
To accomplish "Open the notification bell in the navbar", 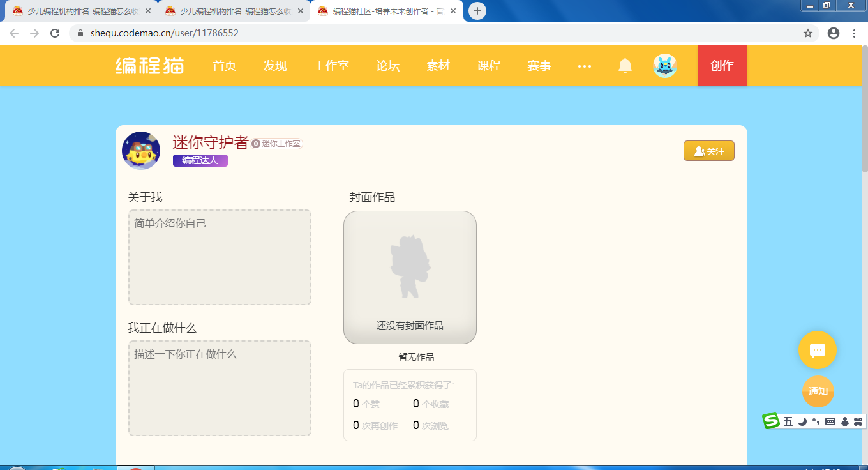I will tap(625, 66).
